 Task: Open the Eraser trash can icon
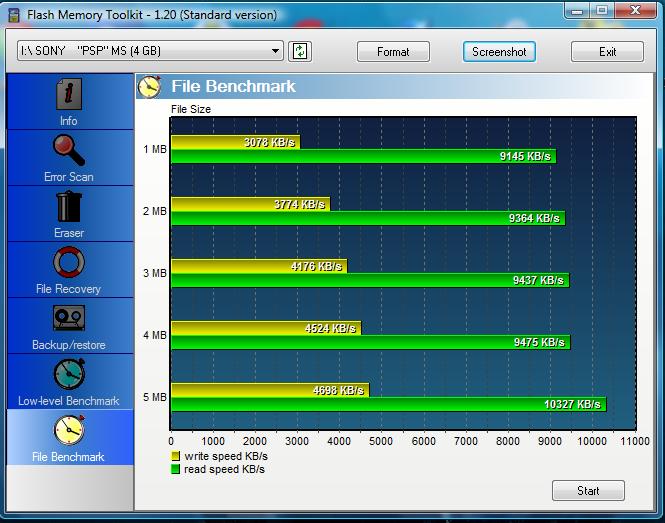(x=68, y=207)
